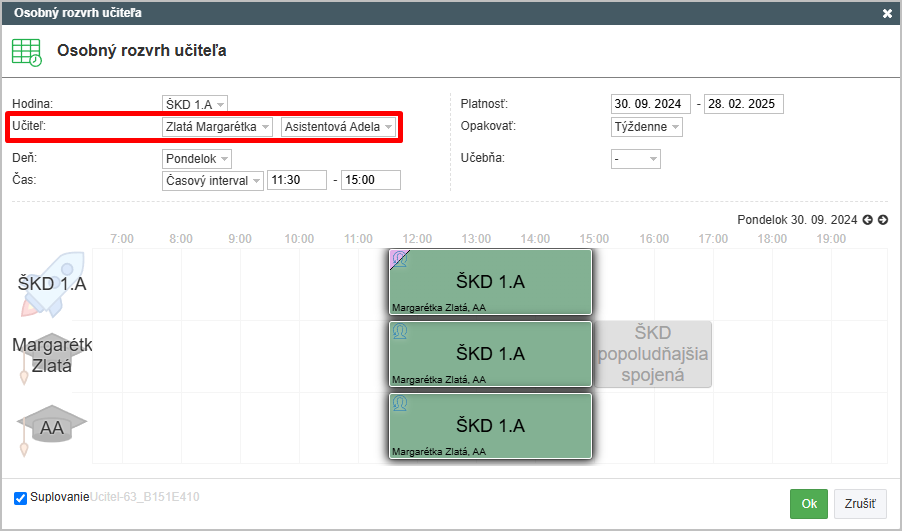
Task: Click the start time field 11:30
Action: click(x=297, y=180)
